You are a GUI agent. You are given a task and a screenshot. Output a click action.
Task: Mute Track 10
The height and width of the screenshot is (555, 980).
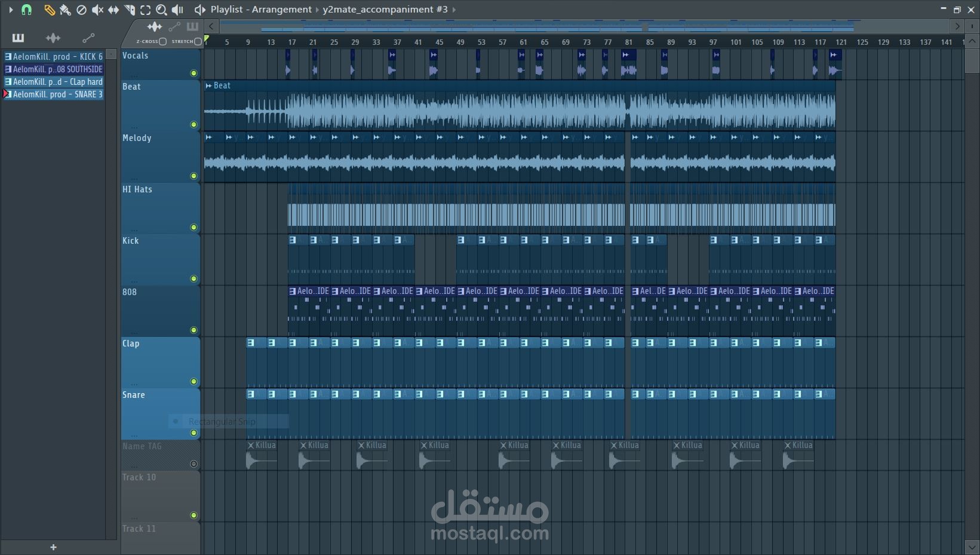pyautogui.click(x=193, y=516)
